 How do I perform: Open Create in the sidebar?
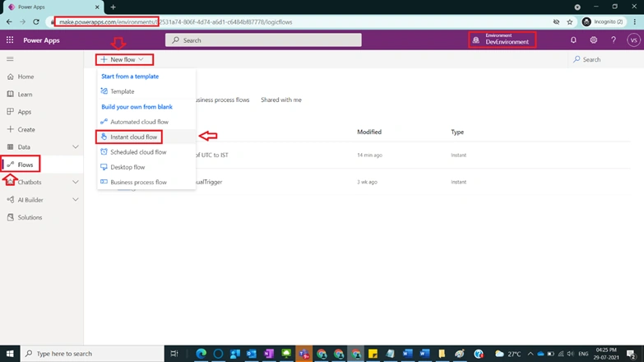point(25,129)
